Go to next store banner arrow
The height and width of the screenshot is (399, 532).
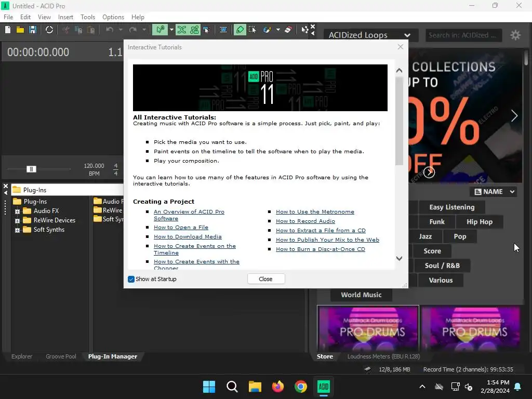tap(514, 116)
